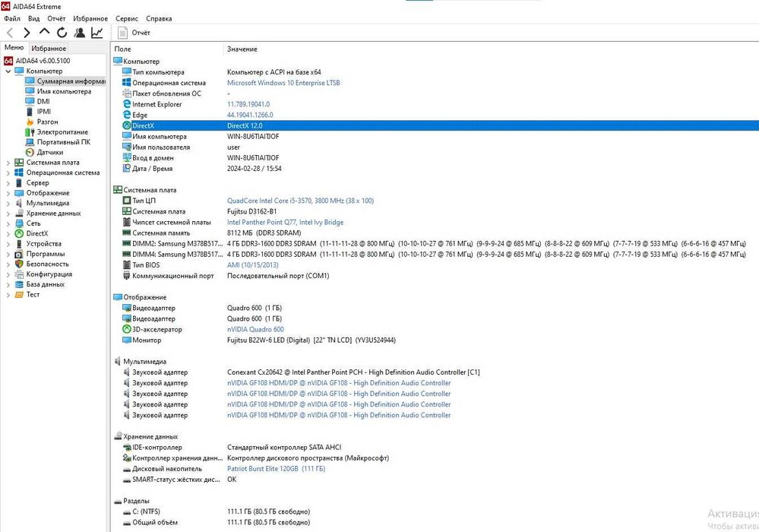The width and height of the screenshot is (759, 532).
Task: Open the Отчёт menu in menu bar
Action: (x=56, y=18)
